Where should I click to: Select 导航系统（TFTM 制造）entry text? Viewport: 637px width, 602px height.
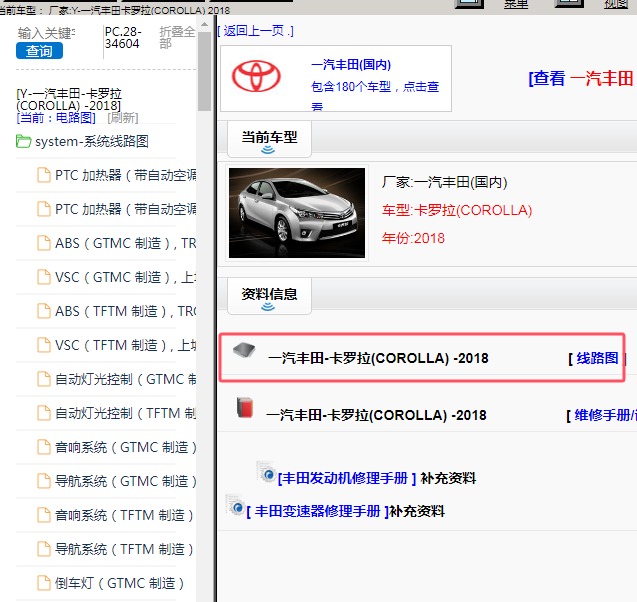(124, 549)
